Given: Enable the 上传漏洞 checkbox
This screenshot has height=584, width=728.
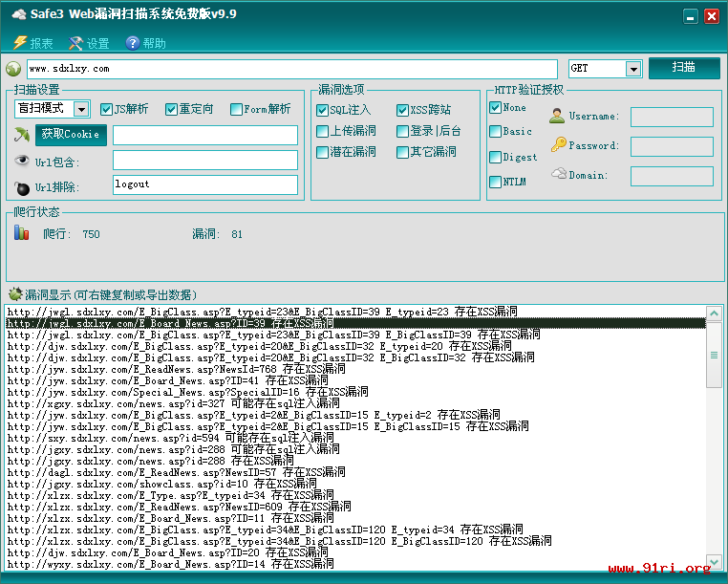Looking at the screenshot, I should (x=322, y=131).
